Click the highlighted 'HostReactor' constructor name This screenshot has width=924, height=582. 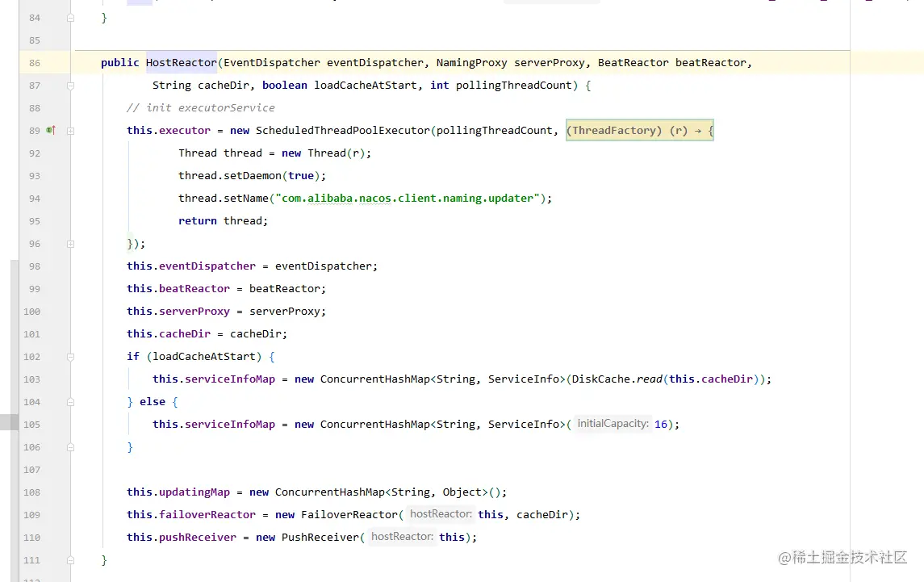[182, 62]
